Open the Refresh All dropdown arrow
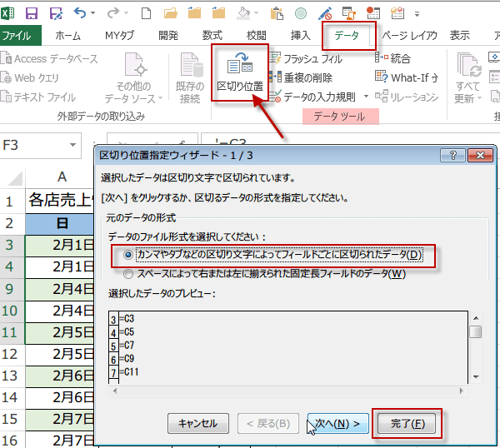Viewport: 500px width, 448px height. [x=479, y=97]
